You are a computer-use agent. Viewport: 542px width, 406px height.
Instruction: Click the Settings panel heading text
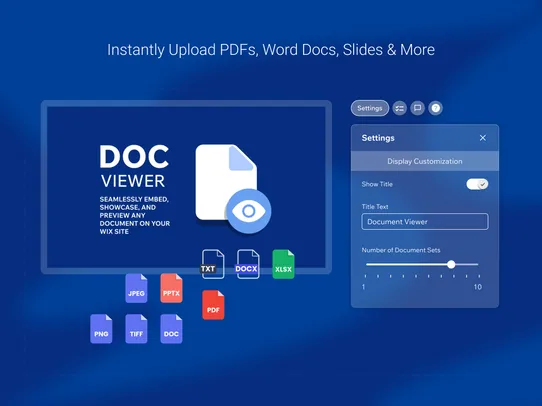click(378, 138)
